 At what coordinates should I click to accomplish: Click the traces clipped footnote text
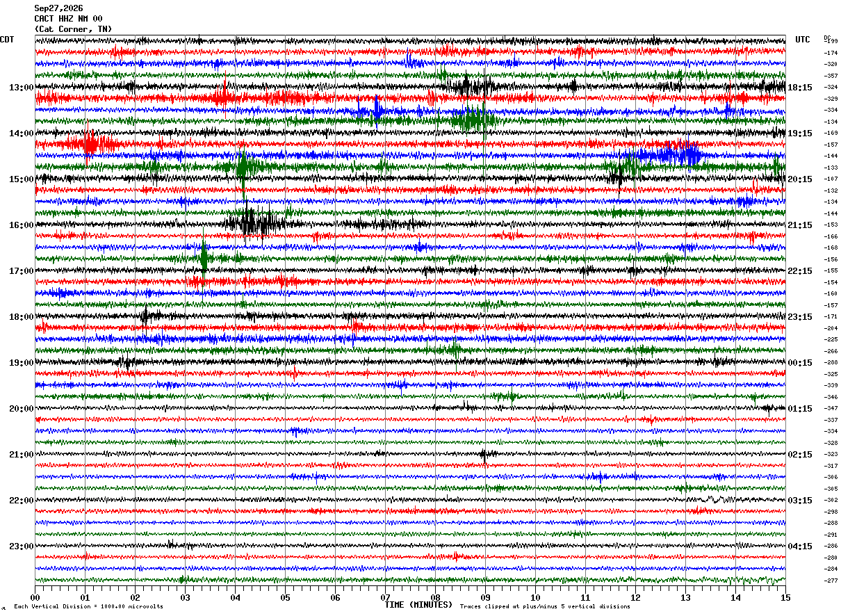[545, 606]
